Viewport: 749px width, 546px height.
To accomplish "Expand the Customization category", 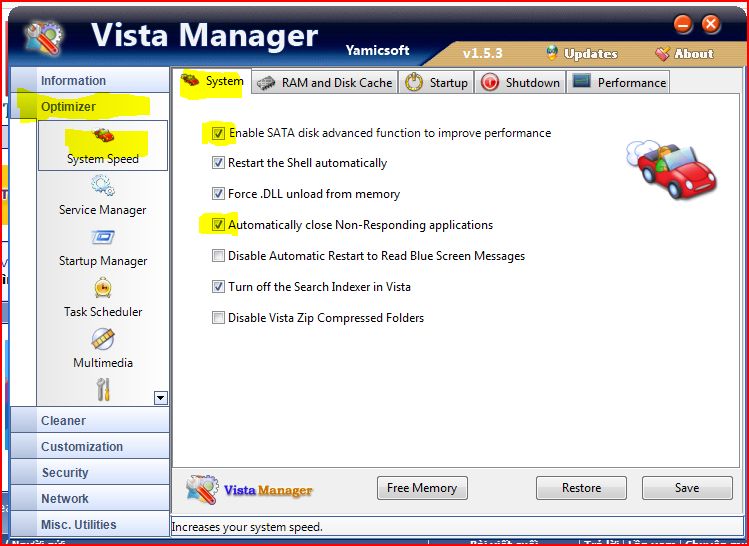I will (82, 447).
